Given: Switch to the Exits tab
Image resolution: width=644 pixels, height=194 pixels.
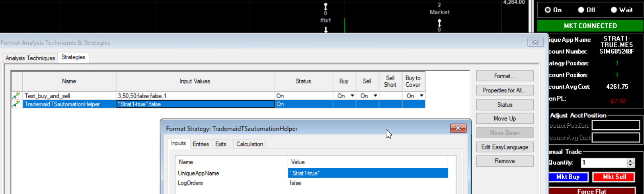Looking at the screenshot, I should [221, 144].
